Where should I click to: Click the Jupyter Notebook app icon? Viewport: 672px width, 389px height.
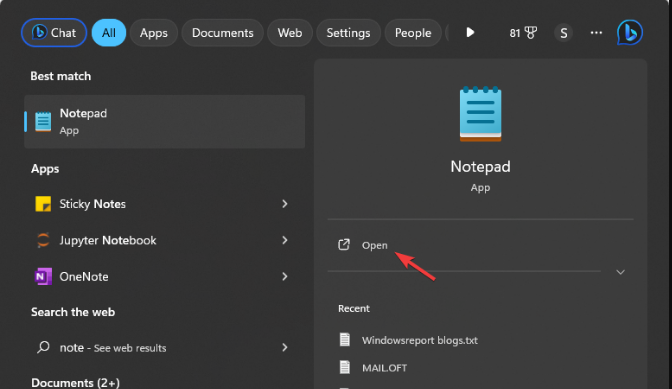(43, 240)
